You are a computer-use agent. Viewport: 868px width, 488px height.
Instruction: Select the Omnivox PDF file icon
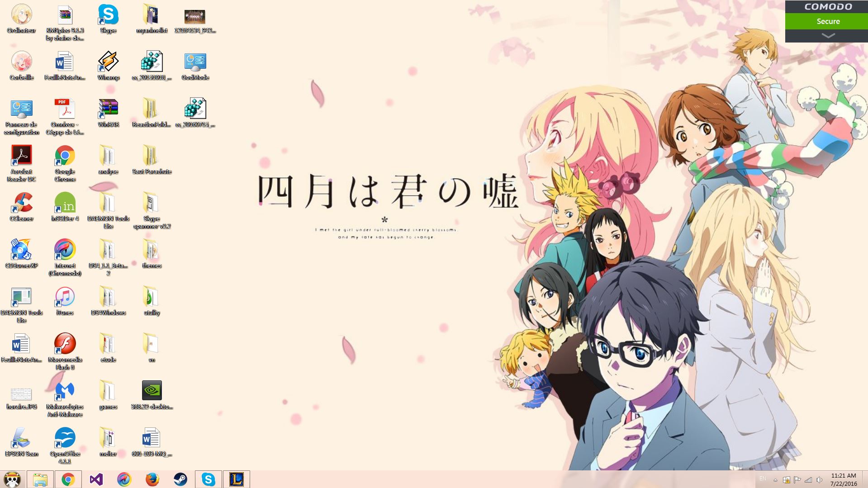tap(65, 117)
